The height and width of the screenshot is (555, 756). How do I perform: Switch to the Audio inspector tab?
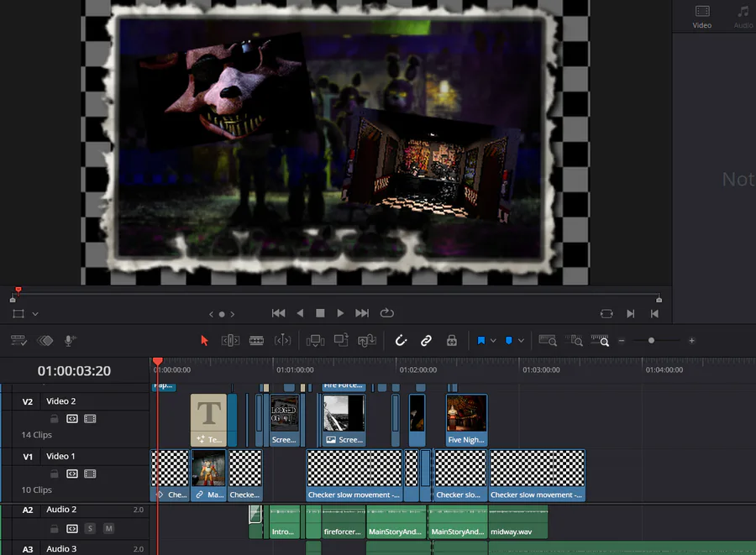(x=743, y=17)
